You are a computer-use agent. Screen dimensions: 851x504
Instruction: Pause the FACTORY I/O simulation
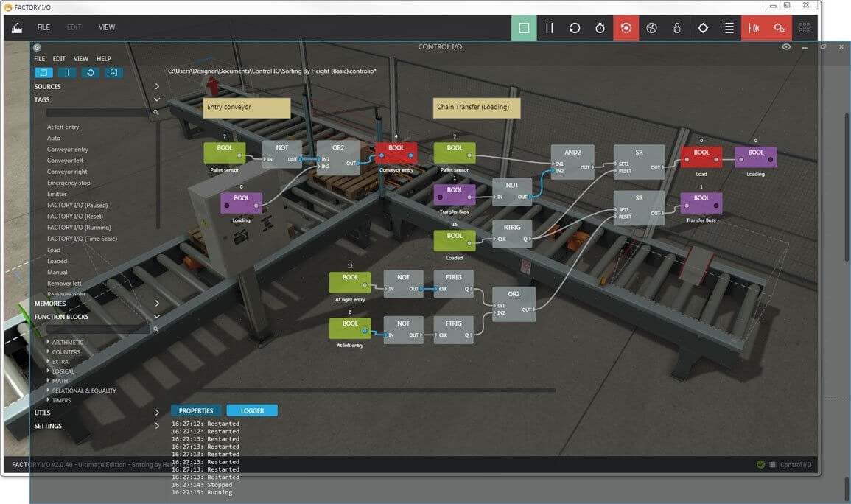tap(548, 27)
